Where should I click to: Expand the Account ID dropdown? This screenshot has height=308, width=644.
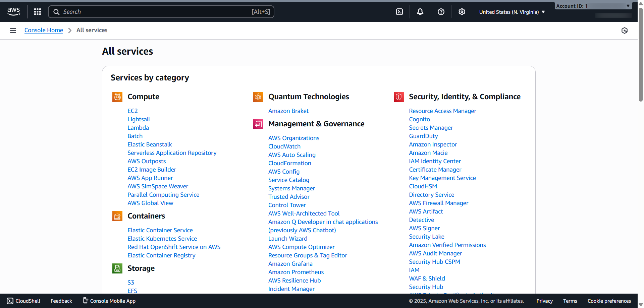pyautogui.click(x=593, y=6)
